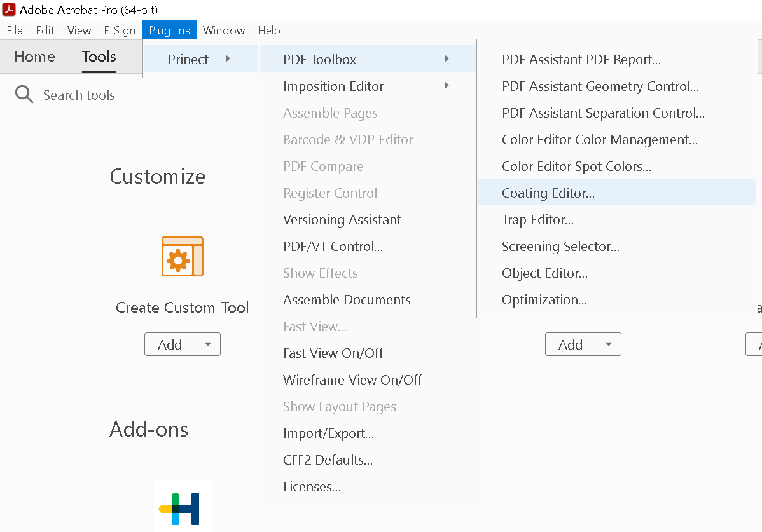Select Imposition Editor menu entry

click(368, 86)
